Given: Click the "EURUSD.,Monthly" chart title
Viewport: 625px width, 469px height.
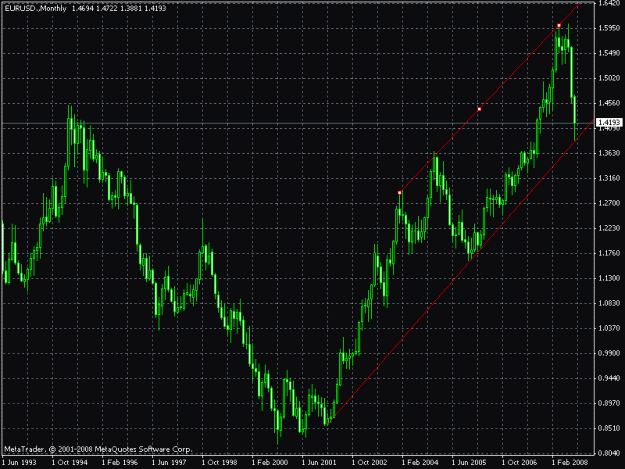Looking at the screenshot, I should tap(35, 8).
